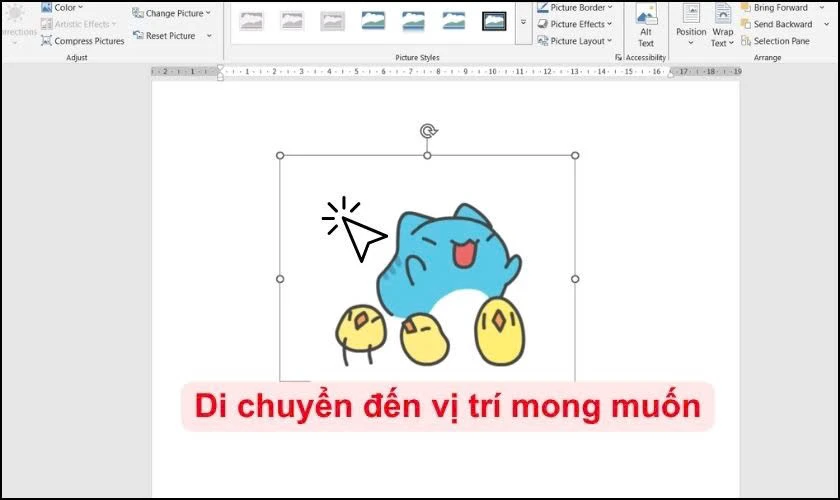Open the Picture Styles dialog launcher
Image resolution: width=840 pixels, height=500 pixels.
[618, 57]
